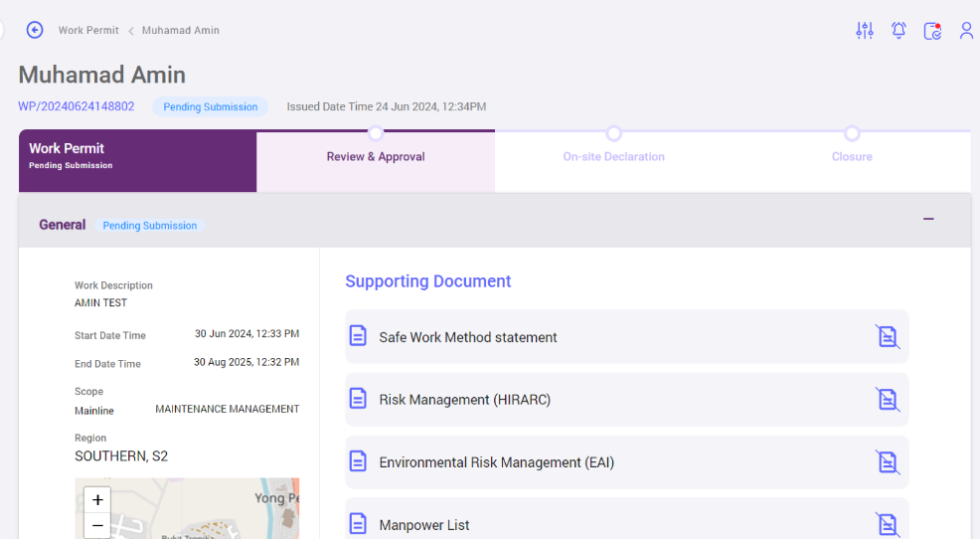Click the Start Date Time value 30 Jun 2024
Screen dimensions: 980x539
pos(246,334)
